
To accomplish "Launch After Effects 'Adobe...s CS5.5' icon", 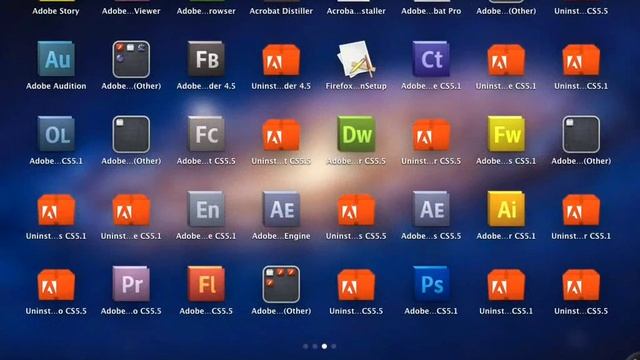I will (431, 209).
